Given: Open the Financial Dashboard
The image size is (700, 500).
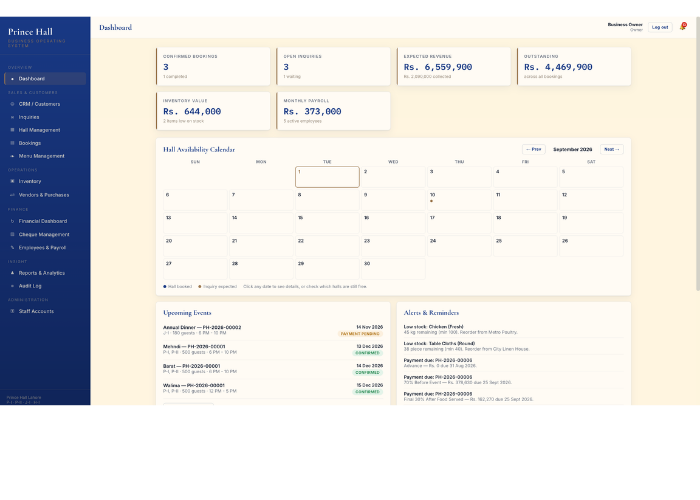Looking at the screenshot, I should 45,221.
